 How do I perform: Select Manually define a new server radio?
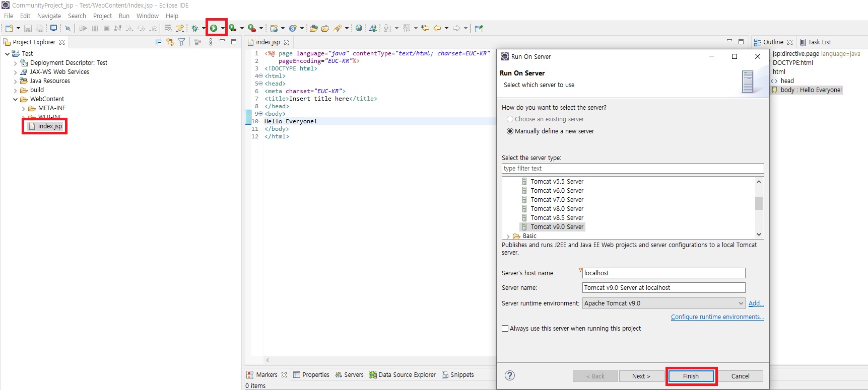[510, 131]
